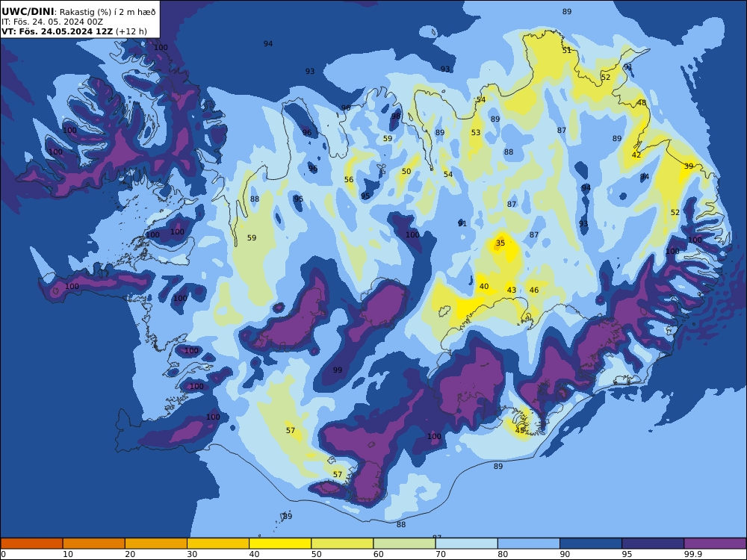
Task: Pick the purple above-99.9 legend swatch
Action: coord(715,544)
